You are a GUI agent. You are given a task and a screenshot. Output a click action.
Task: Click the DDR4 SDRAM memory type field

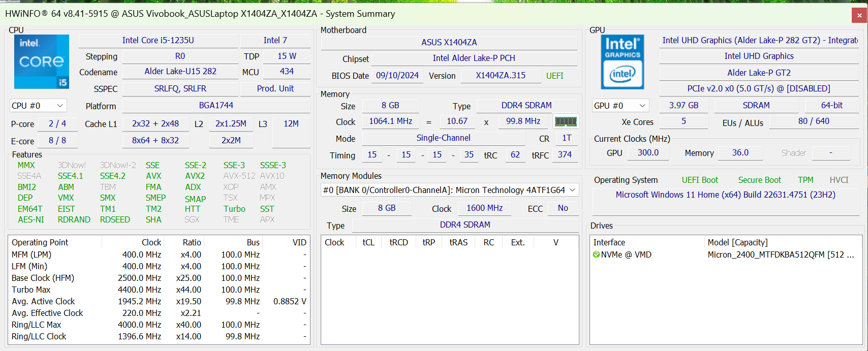coord(526,105)
